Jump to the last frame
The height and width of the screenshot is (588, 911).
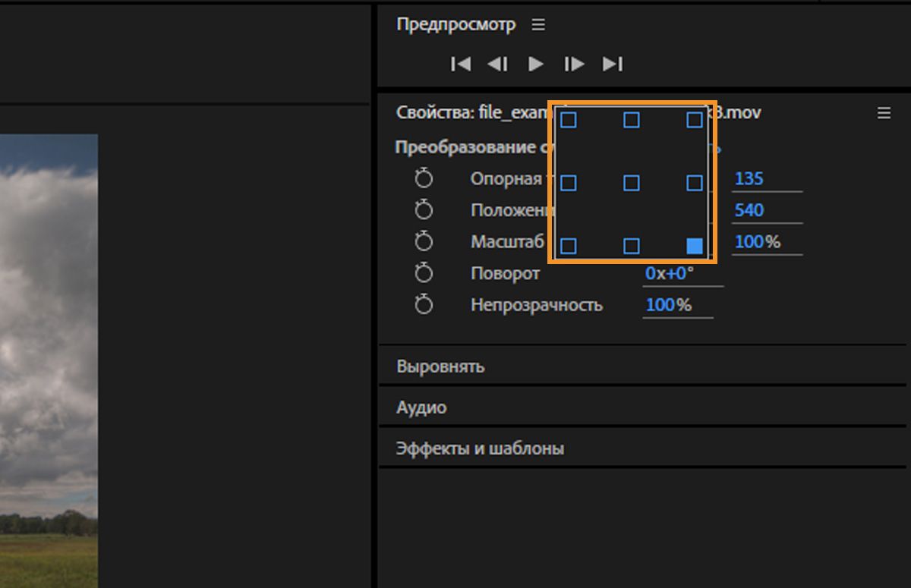pyautogui.click(x=613, y=64)
